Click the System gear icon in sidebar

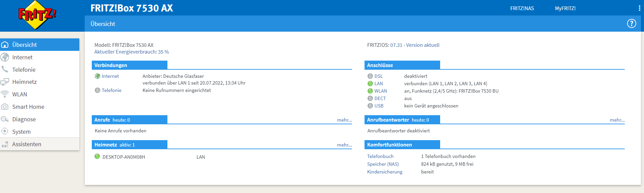pos(5,131)
